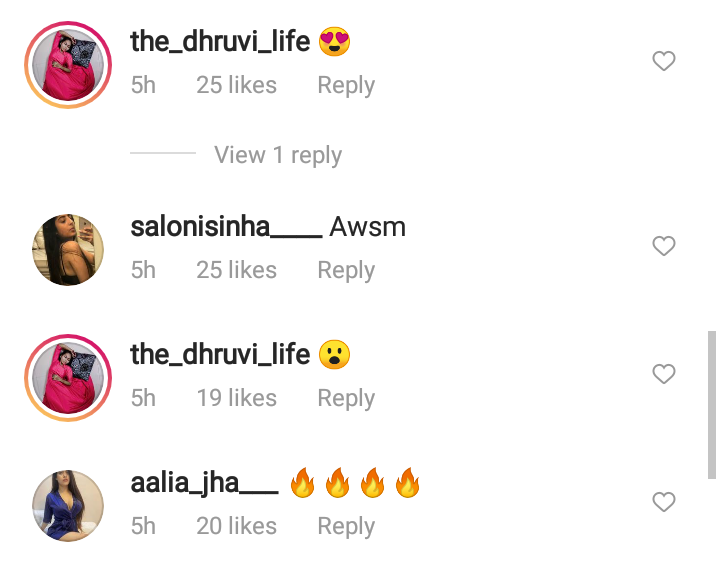The width and height of the screenshot is (720, 585).
Task: View story from the second the_dhruvi_life avatar
Action: [x=68, y=378]
